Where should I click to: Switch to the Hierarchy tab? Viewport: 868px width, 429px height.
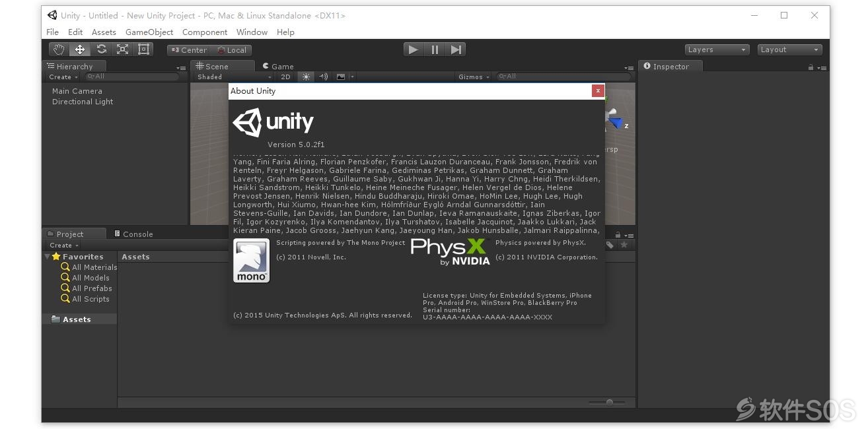(74, 67)
